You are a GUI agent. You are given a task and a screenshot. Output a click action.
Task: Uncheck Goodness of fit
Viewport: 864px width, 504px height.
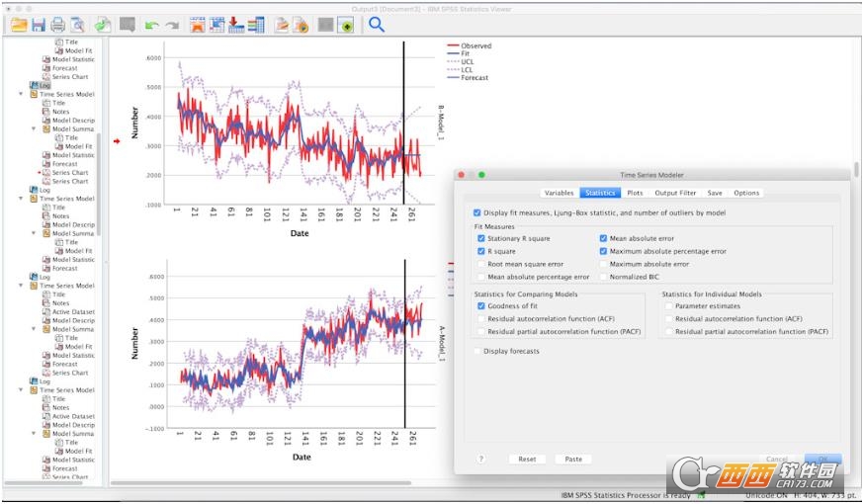(481, 306)
